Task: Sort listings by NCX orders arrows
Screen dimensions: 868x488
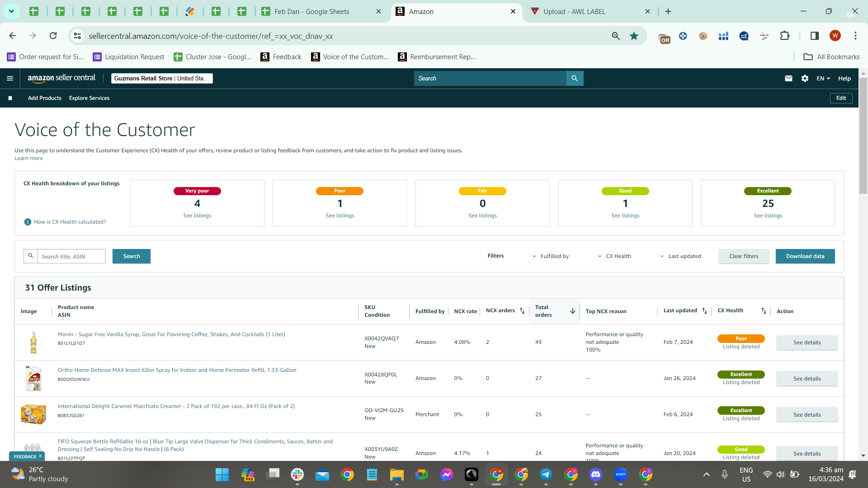Action: pos(522,311)
